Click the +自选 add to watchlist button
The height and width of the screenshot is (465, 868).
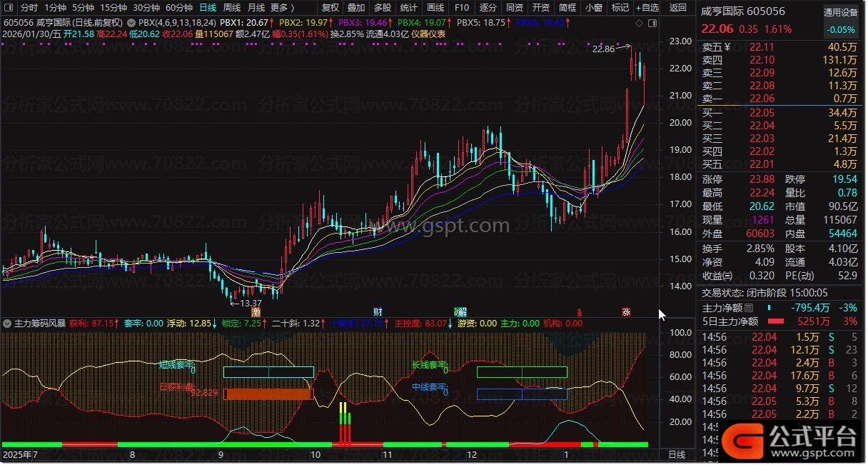pyautogui.click(x=647, y=8)
